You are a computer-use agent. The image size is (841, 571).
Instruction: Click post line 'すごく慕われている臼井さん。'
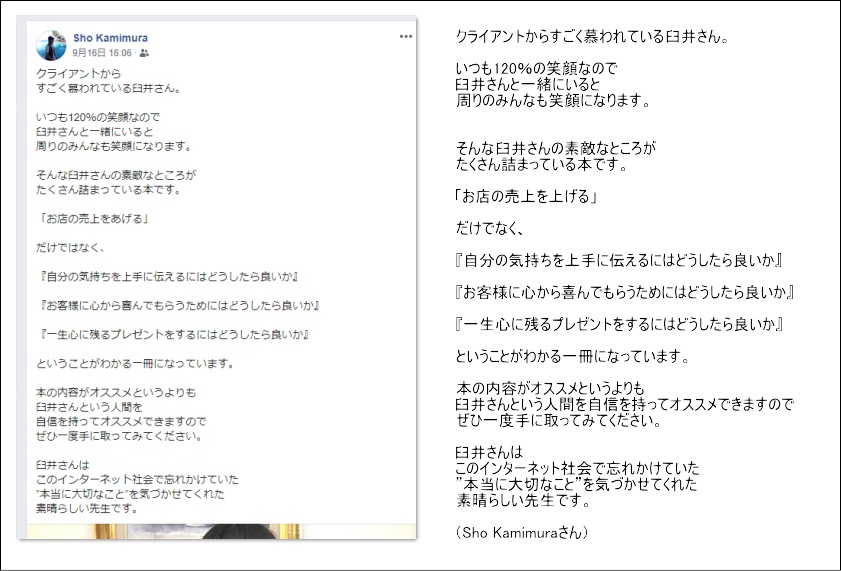(108, 88)
